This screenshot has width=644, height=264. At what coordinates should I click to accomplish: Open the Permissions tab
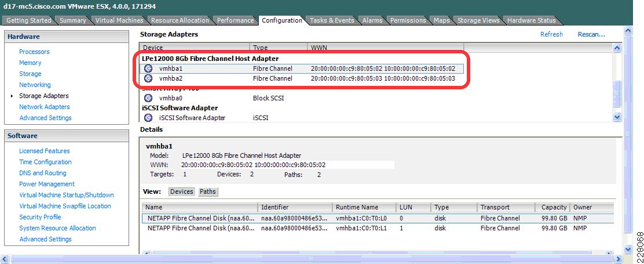tap(408, 20)
